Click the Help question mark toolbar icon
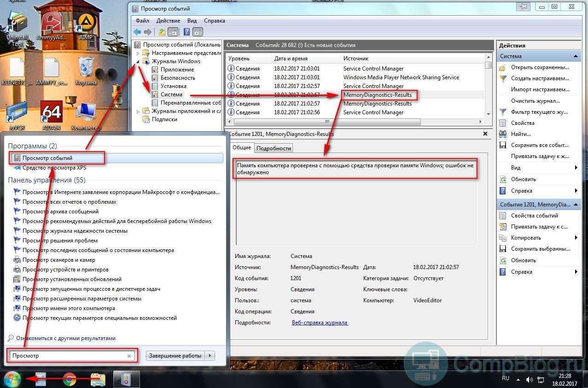This screenshot has width=588, height=388. [x=186, y=32]
